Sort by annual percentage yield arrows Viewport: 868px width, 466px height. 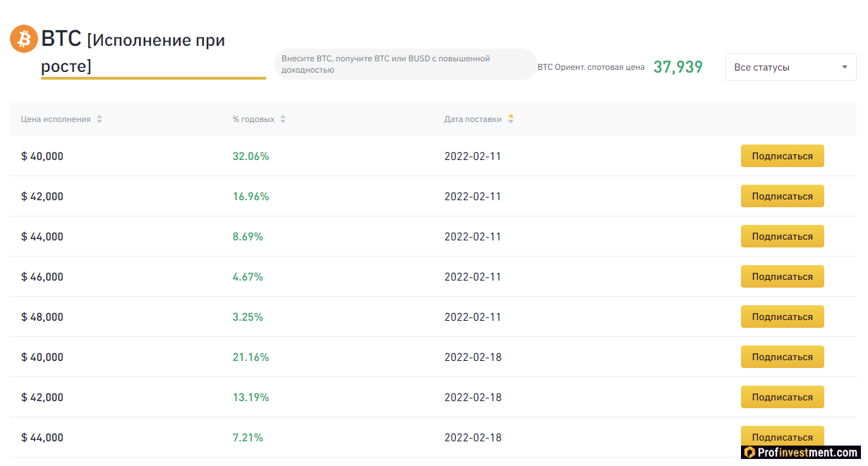283,119
